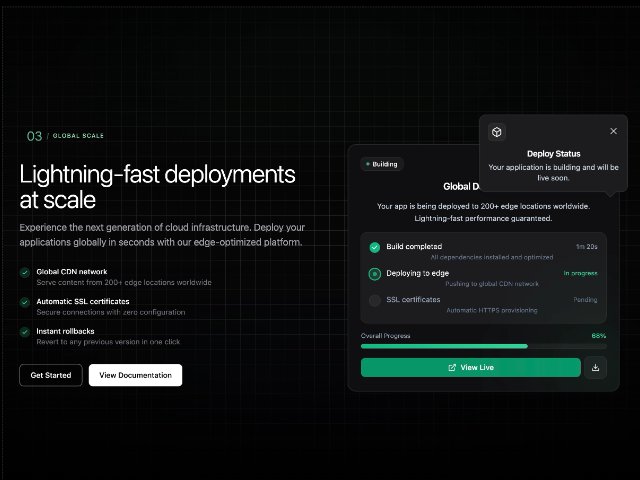
Task: Click the green View Live button
Action: click(x=471, y=367)
